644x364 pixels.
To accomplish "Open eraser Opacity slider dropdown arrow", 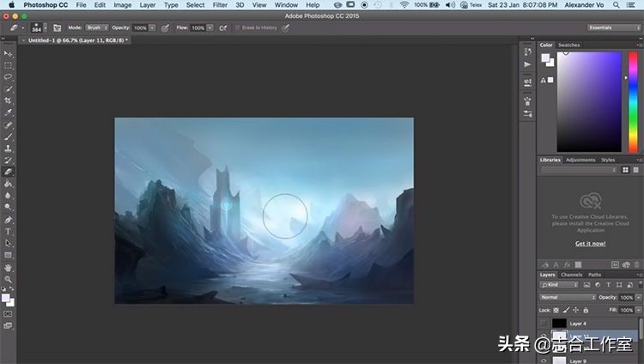I will (152, 28).
